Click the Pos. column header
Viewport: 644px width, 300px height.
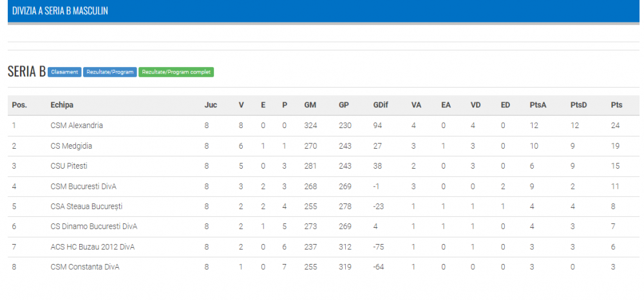tap(19, 105)
